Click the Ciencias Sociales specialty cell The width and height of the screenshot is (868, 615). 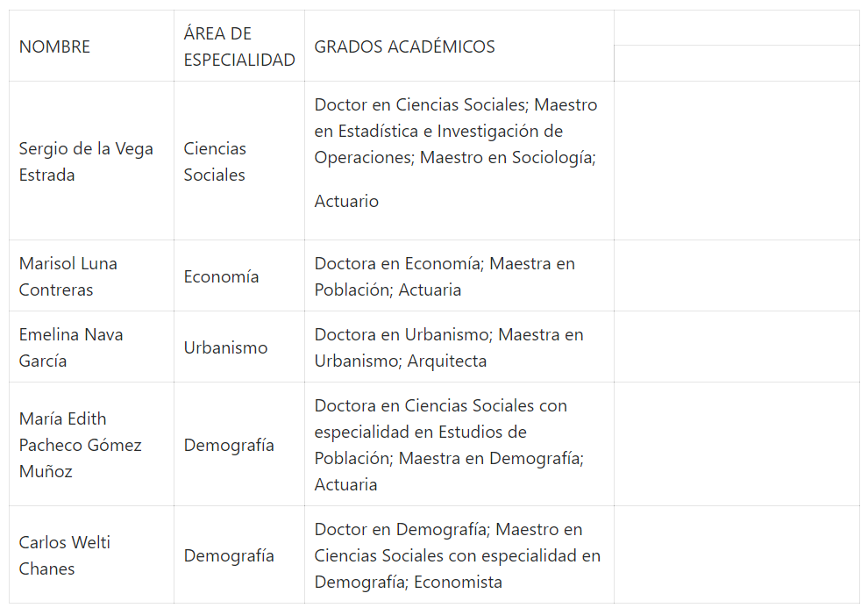click(x=215, y=161)
